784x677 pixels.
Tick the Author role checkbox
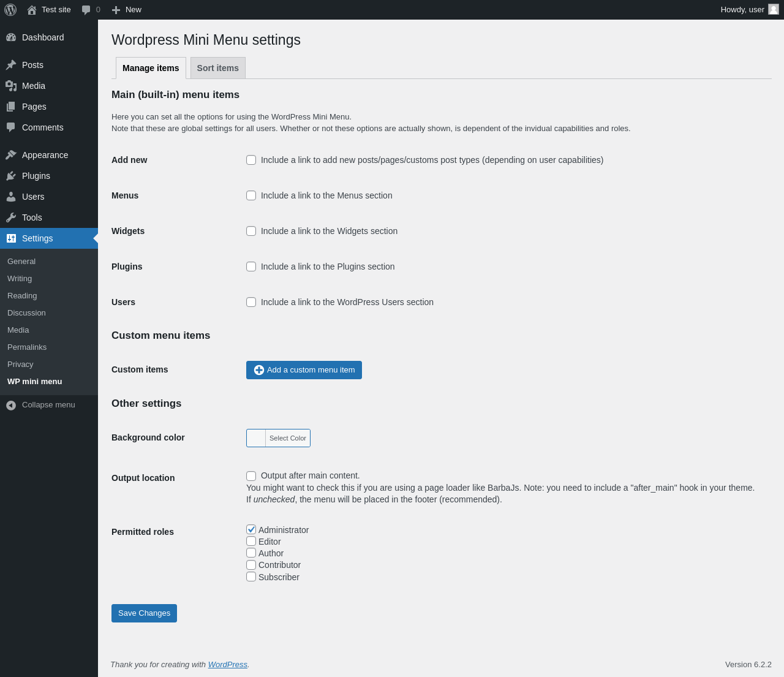tap(251, 553)
